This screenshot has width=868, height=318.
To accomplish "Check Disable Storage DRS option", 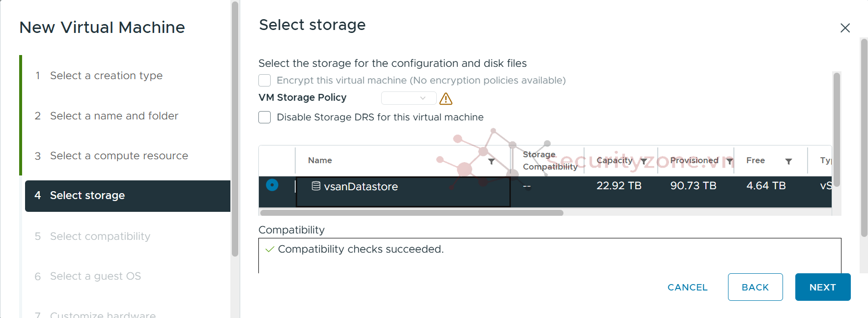I will (265, 117).
